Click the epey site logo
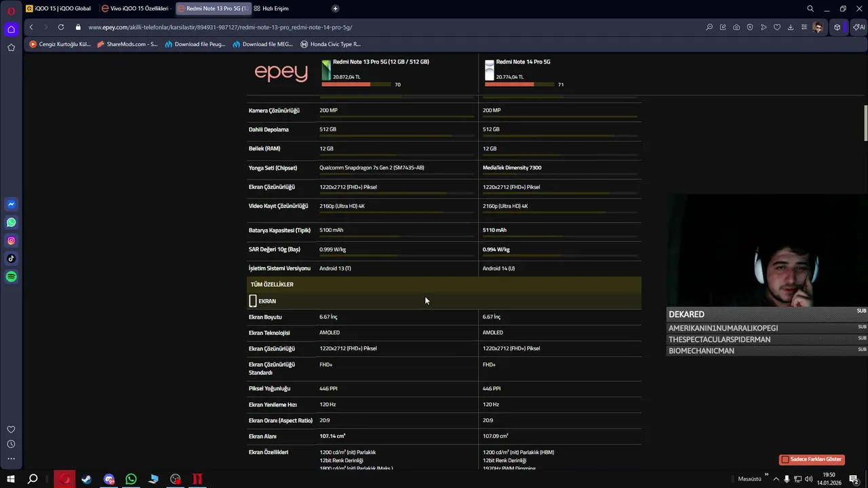The width and height of the screenshot is (868, 488). (x=281, y=72)
